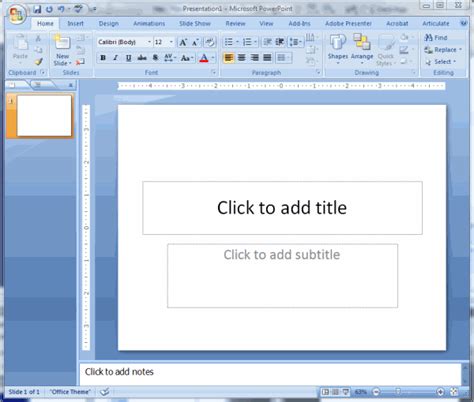Open the Slide Show tab

coord(195,24)
